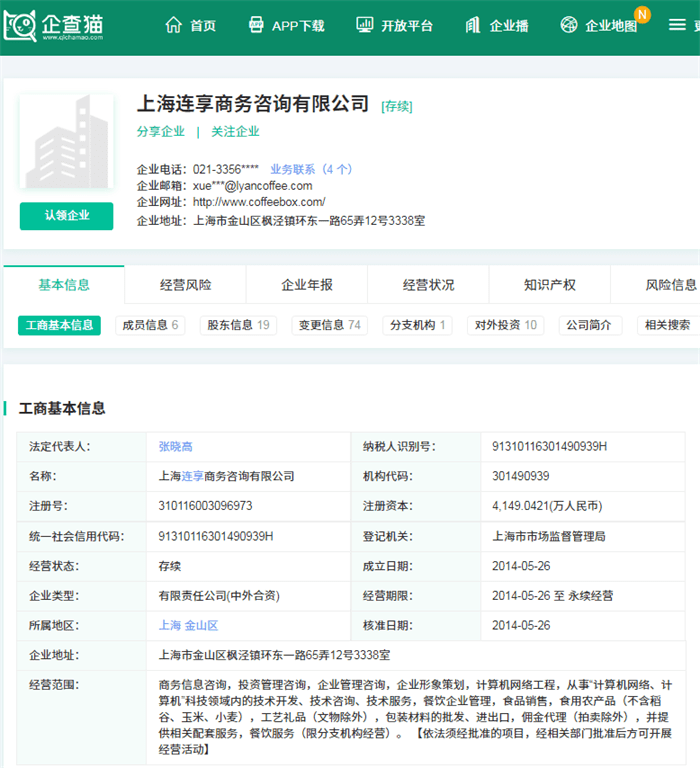
Task: Click the 企业播 building icon
Action: [473, 24]
